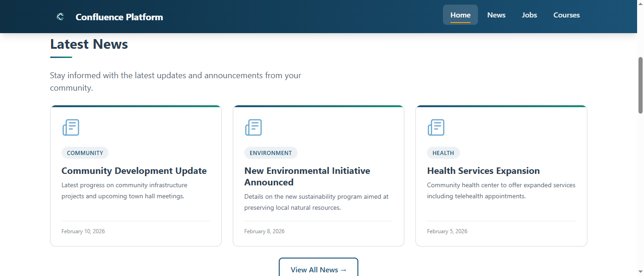Open the Courses page
This screenshot has height=276, width=644.
tap(566, 15)
